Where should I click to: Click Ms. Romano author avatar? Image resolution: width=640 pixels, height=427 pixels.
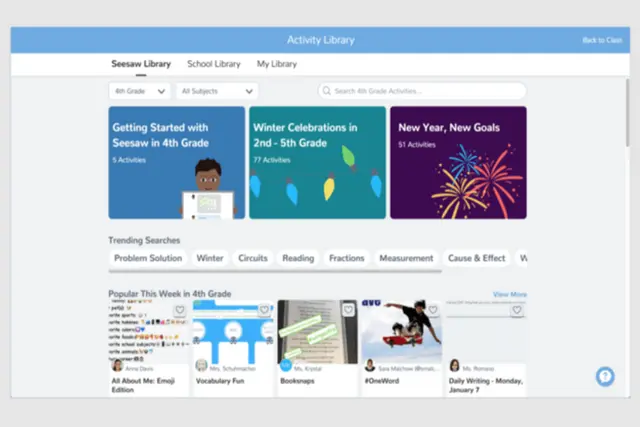pos(454,365)
